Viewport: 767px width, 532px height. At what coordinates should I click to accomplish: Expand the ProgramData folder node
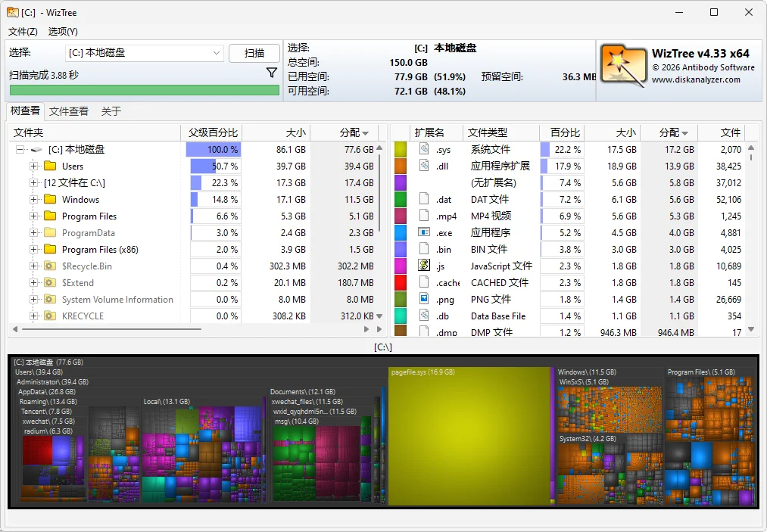coord(34,233)
